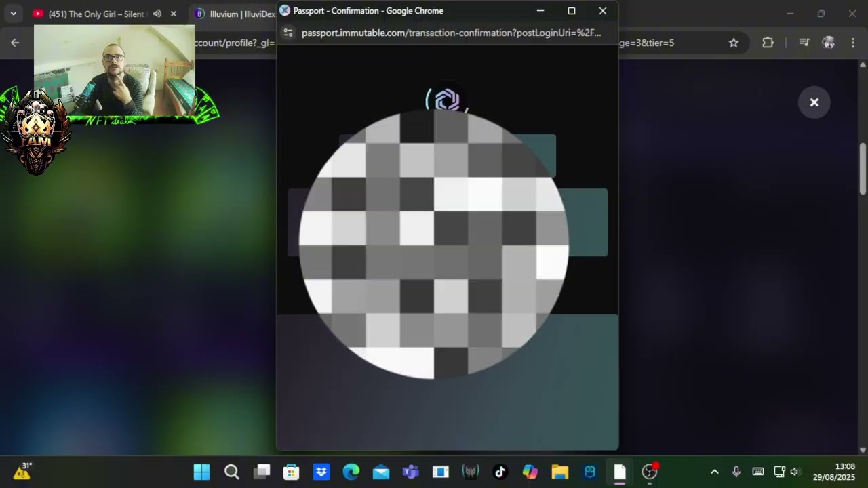Go back using browser back arrow
868x488 pixels.
point(15,43)
